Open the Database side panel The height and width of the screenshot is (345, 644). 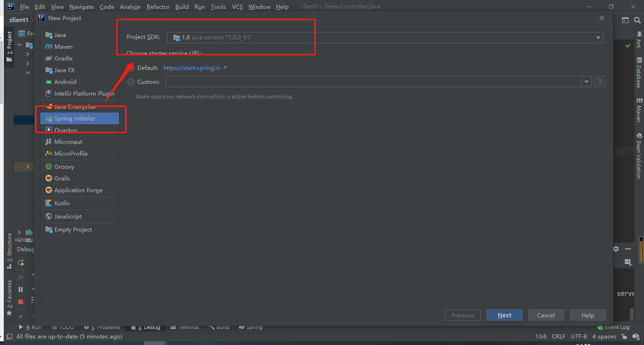click(x=639, y=73)
